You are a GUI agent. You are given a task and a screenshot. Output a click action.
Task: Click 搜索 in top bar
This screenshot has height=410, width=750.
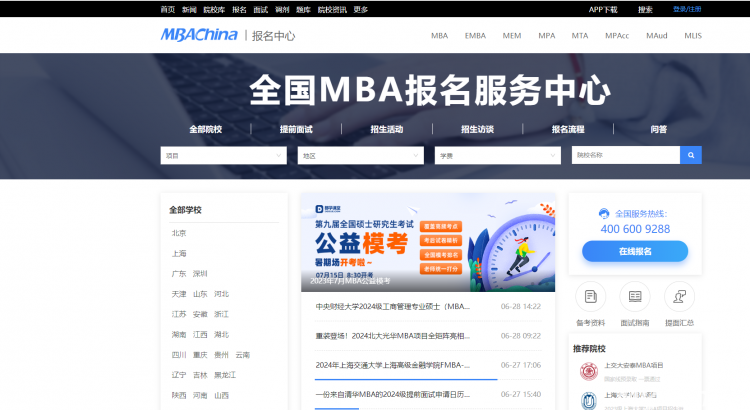[x=645, y=10]
